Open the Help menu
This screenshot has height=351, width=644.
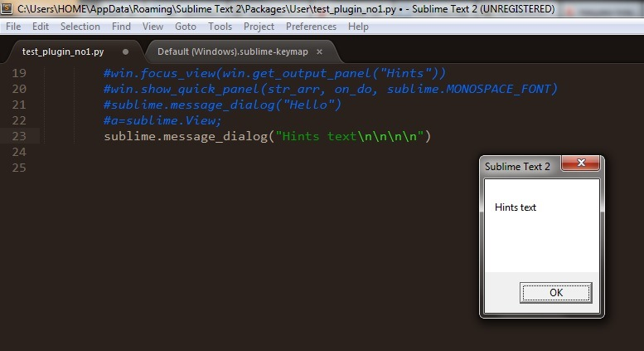pyautogui.click(x=358, y=27)
